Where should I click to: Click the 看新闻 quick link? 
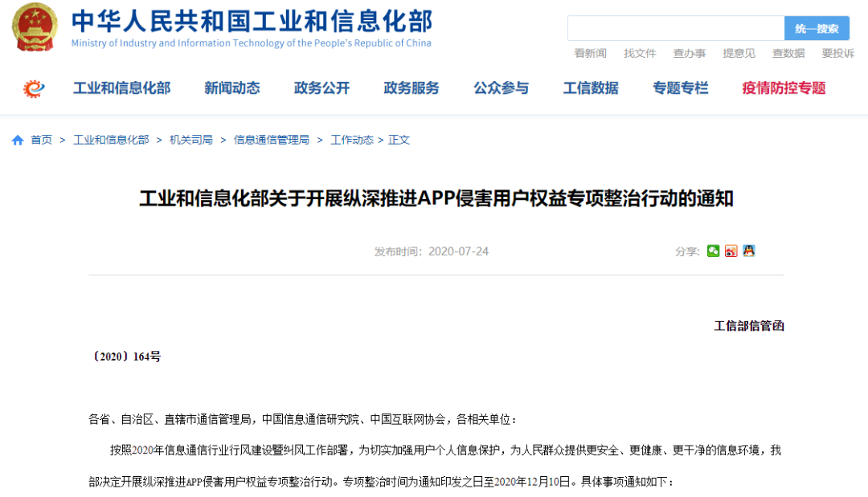(x=590, y=54)
